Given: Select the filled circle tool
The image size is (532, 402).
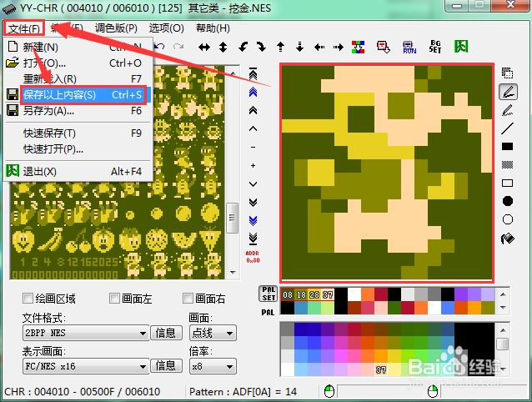Looking at the screenshot, I should pos(507,201).
